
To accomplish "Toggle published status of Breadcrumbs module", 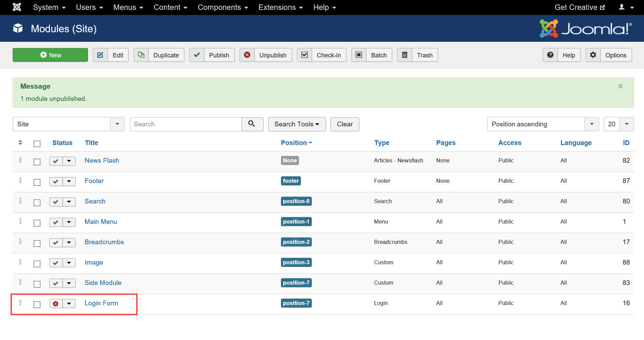I will point(56,243).
